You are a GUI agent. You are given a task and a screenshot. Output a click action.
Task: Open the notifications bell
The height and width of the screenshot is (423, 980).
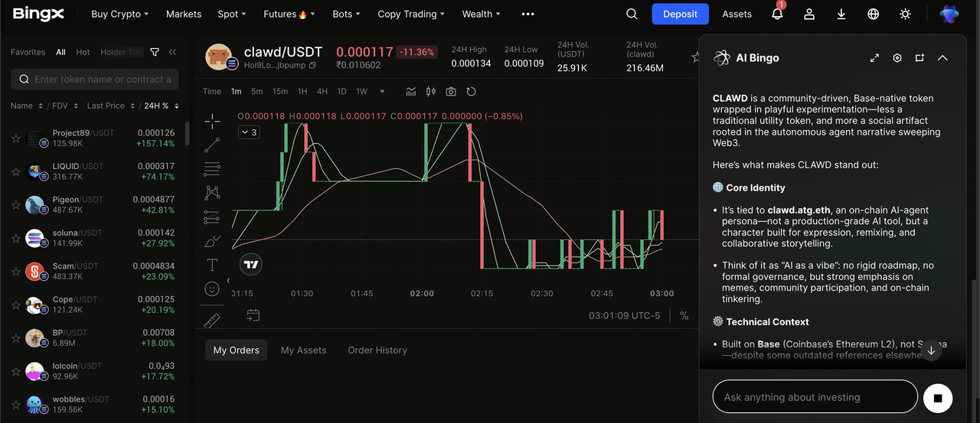click(x=777, y=14)
